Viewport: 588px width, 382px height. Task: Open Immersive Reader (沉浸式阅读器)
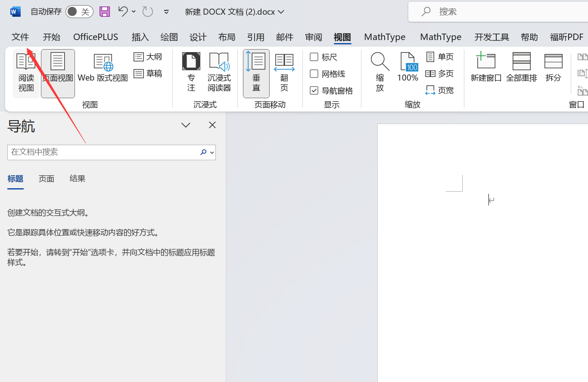pyautogui.click(x=219, y=73)
